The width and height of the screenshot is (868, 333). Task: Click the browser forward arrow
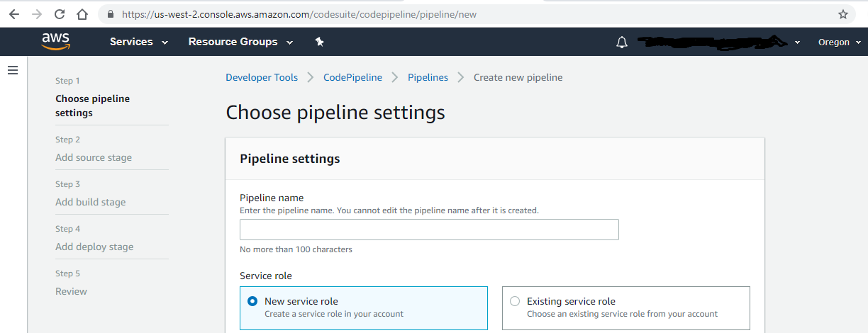(37, 14)
